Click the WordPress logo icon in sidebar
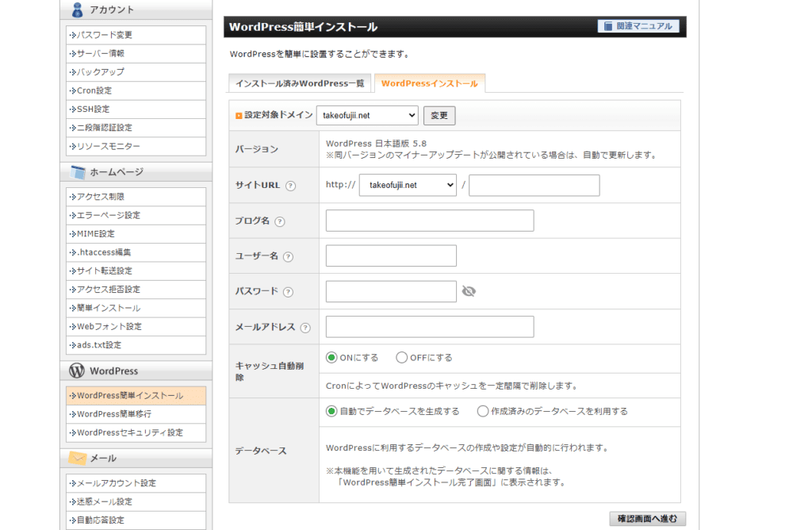 pyautogui.click(x=77, y=371)
